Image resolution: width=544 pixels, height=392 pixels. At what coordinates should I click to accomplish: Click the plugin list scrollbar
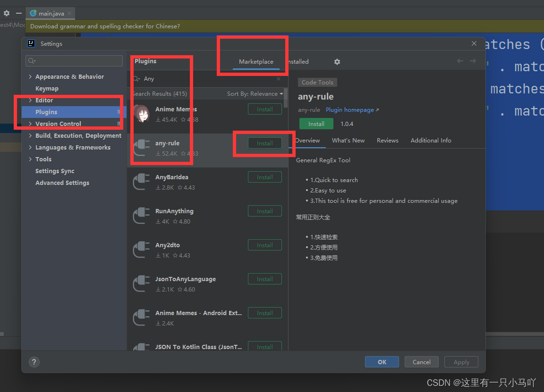point(286,98)
